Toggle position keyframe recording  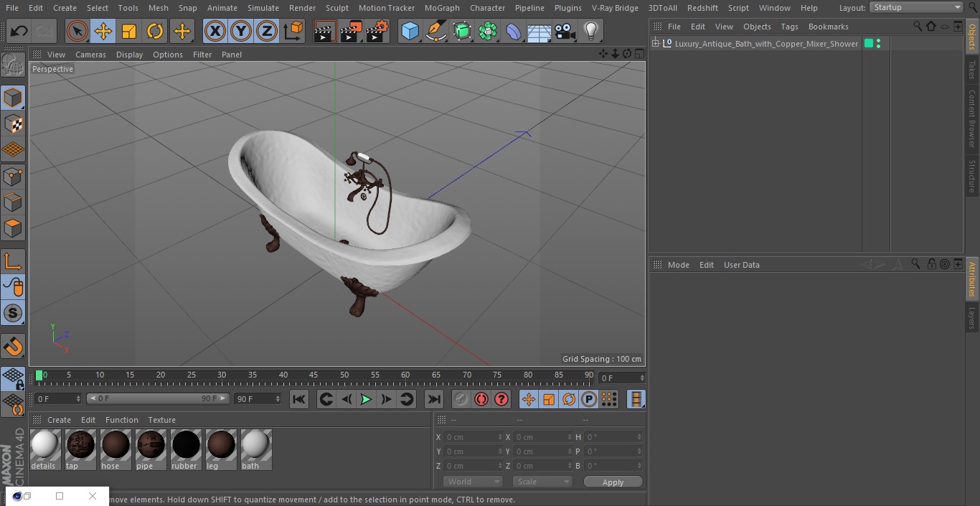point(529,399)
